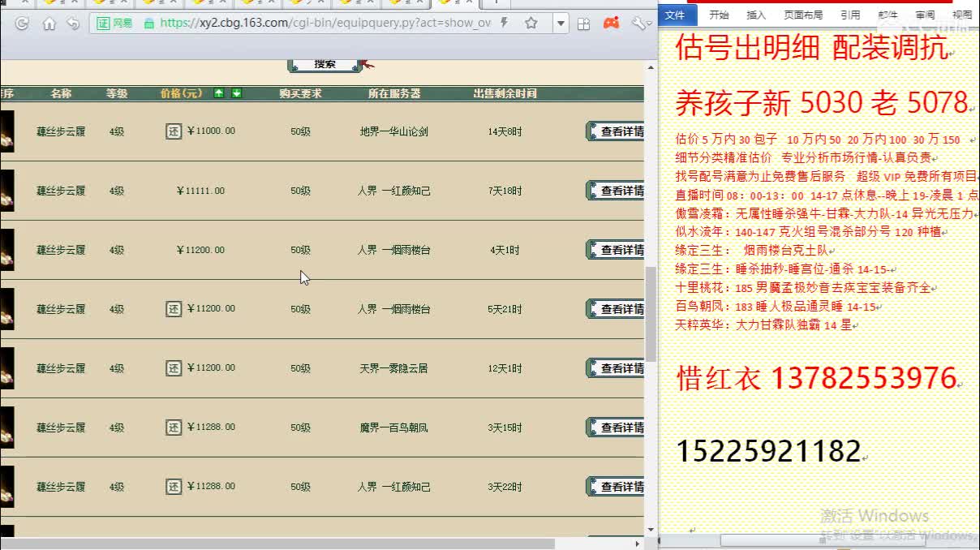Switch to the Word 审阅 tab

[x=925, y=15]
